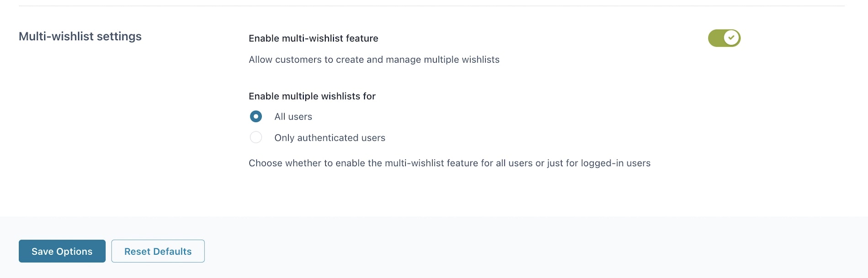Toggle off the Enable multi-wishlist feature switch
The width and height of the screenshot is (868, 278).
click(x=724, y=38)
